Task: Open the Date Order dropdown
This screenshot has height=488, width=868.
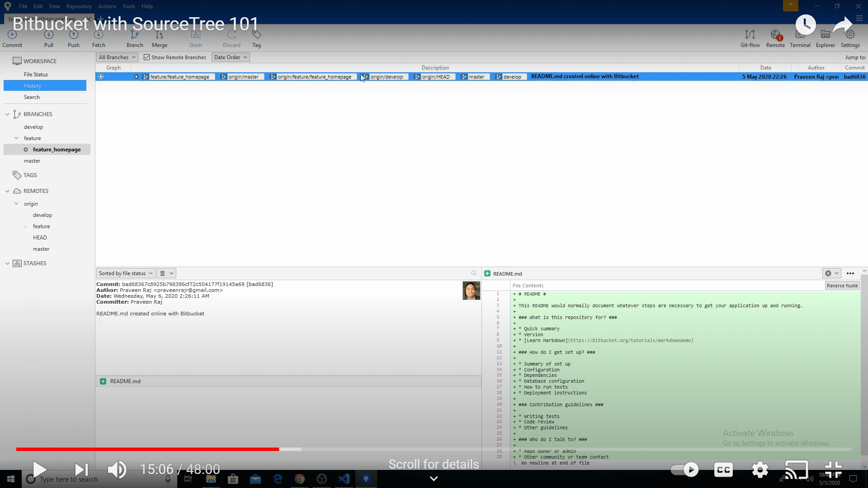Action: click(231, 57)
